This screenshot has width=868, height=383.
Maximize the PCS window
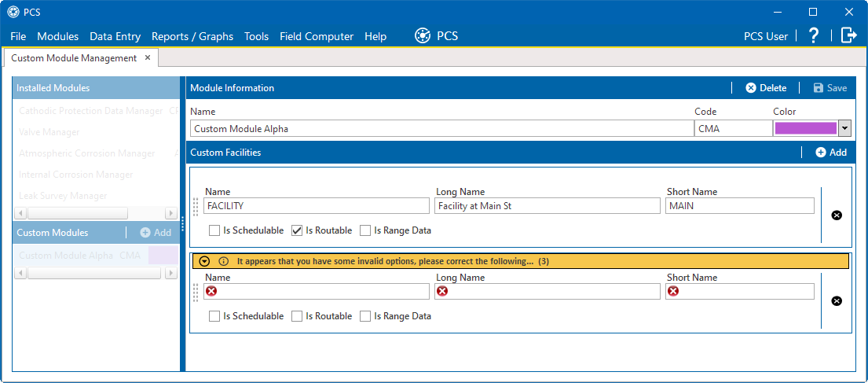[813, 12]
